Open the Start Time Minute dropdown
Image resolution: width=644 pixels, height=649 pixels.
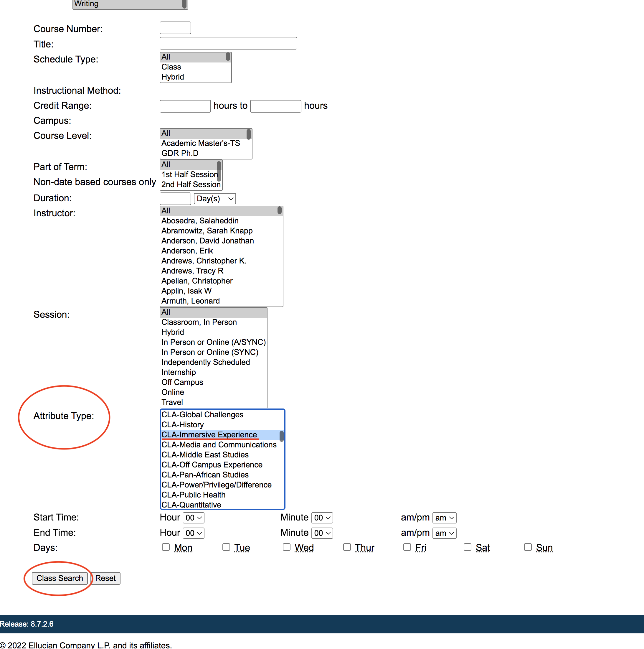322,518
